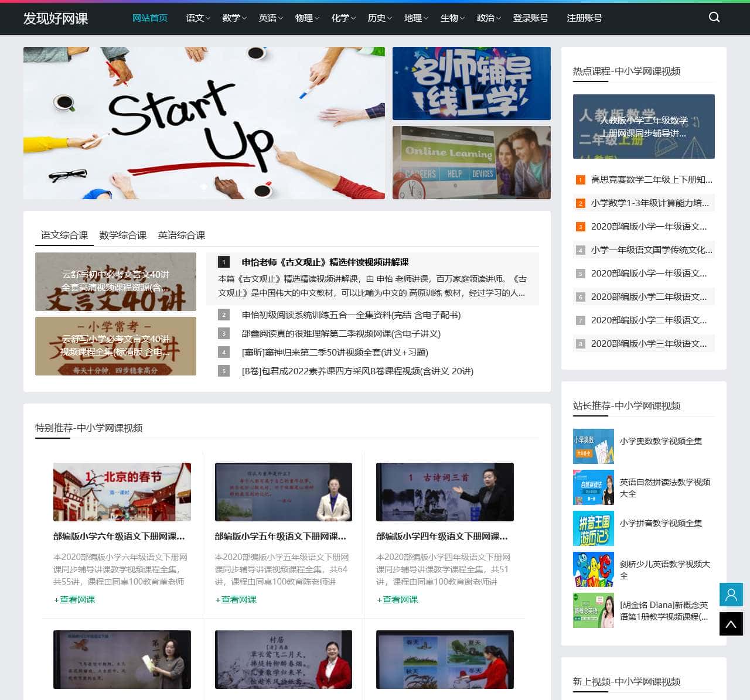Click the 登录账号 link
Image resolution: width=750 pixels, height=700 pixels.
point(530,18)
